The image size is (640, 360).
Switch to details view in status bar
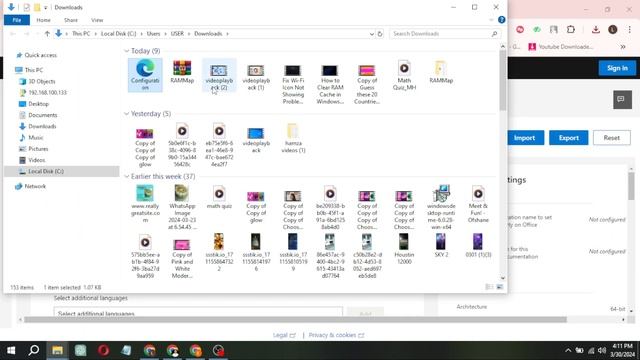489,287
